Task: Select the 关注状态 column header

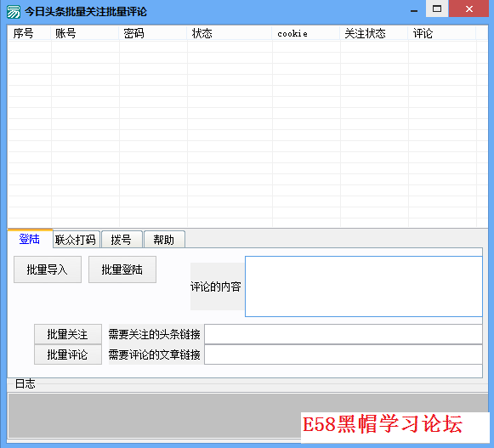Action: (374, 33)
